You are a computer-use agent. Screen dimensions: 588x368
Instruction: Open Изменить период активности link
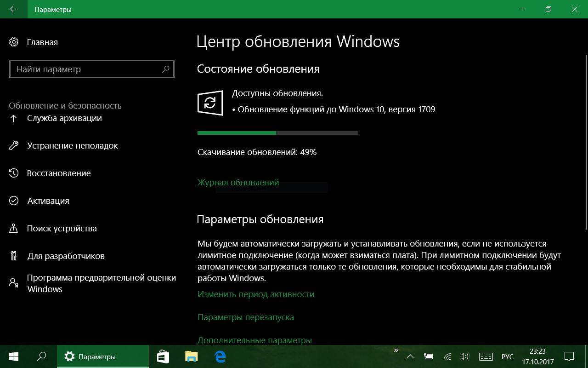pos(256,294)
